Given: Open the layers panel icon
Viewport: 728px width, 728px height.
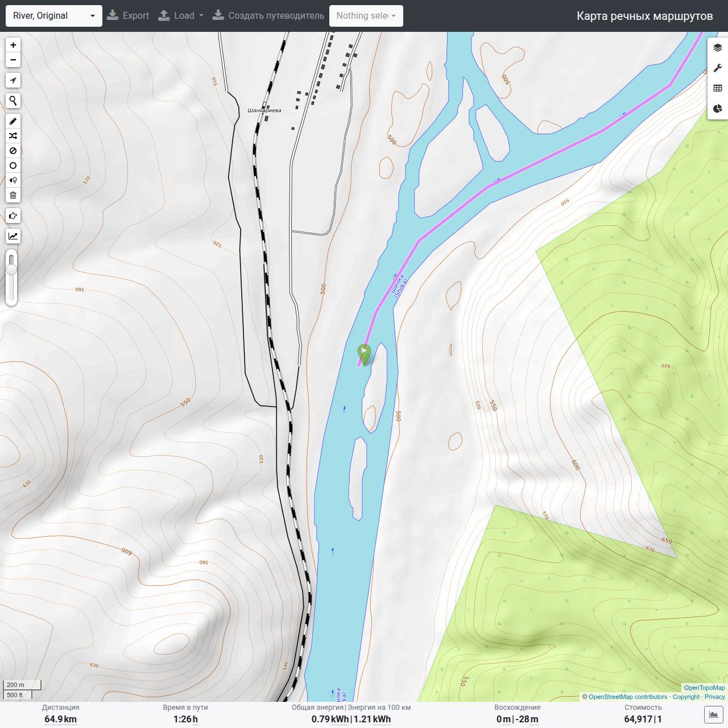Looking at the screenshot, I should pyautogui.click(x=718, y=48).
